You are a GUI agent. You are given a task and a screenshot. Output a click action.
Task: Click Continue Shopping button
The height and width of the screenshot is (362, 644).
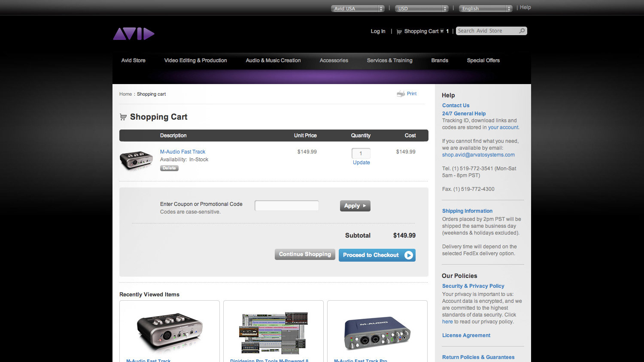pyautogui.click(x=305, y=254)
